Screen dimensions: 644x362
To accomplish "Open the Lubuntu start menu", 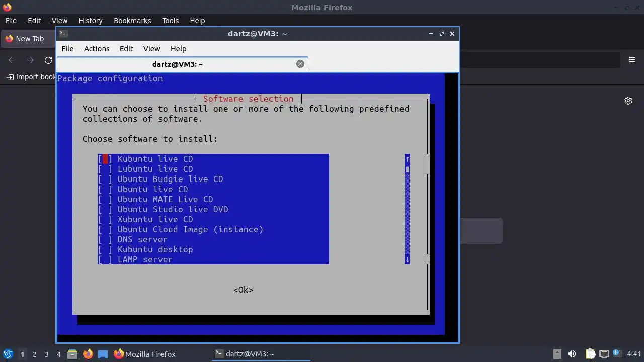I will (x=8, y=354).
